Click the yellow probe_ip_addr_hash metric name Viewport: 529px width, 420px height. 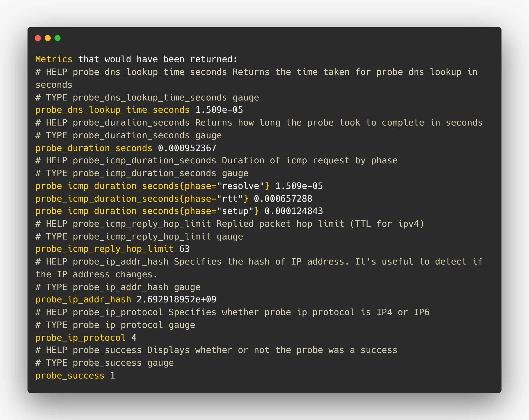click(83, 299)
